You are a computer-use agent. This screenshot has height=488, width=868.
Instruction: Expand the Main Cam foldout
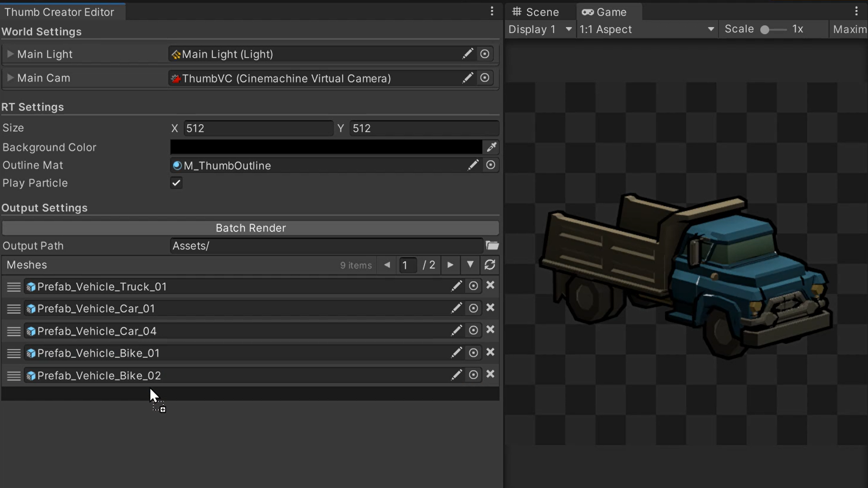[x=10, y=78]
